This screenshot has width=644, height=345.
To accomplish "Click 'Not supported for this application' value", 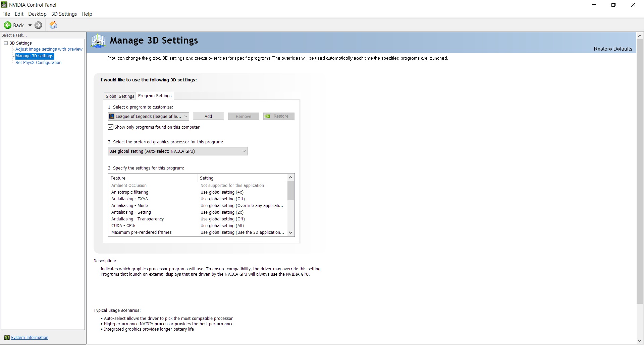I will tap(232, 186).
